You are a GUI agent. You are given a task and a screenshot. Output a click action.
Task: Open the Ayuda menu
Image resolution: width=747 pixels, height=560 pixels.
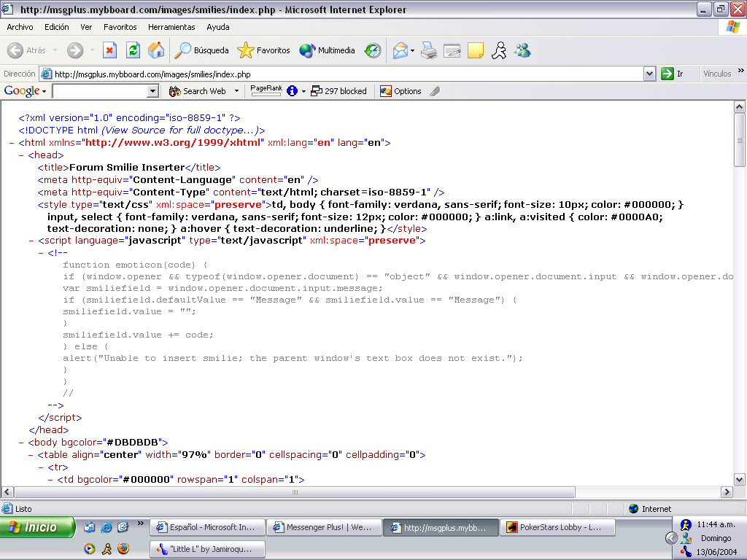pyautogui.click(x=217, y=27)
